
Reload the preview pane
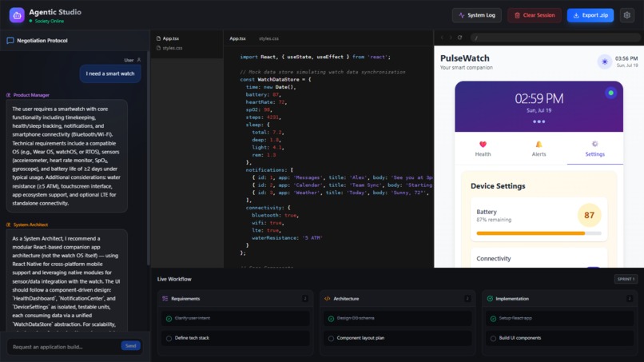pyautogui.click(x=459, y=38)
